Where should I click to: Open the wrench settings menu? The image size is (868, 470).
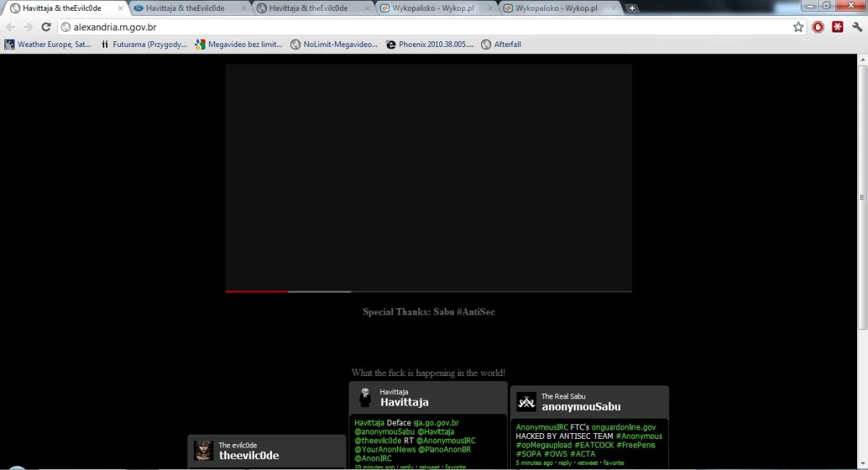pyautogui.click(x=857, y=27)
